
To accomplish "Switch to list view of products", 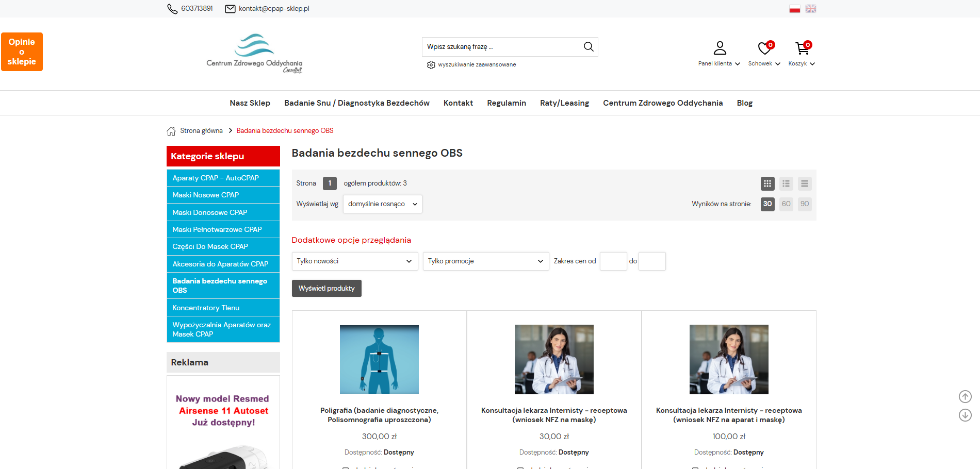I will point(786,183).
